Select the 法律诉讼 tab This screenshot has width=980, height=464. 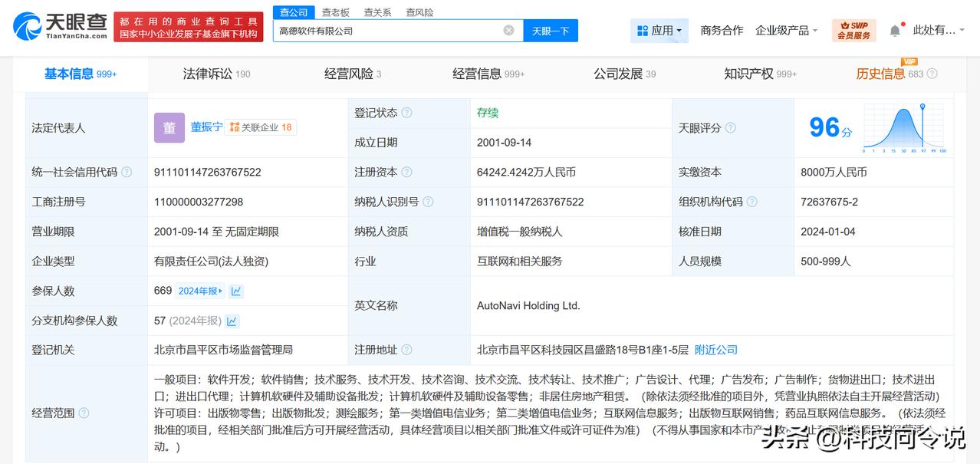pyautogui.click(x=216, y=74)
